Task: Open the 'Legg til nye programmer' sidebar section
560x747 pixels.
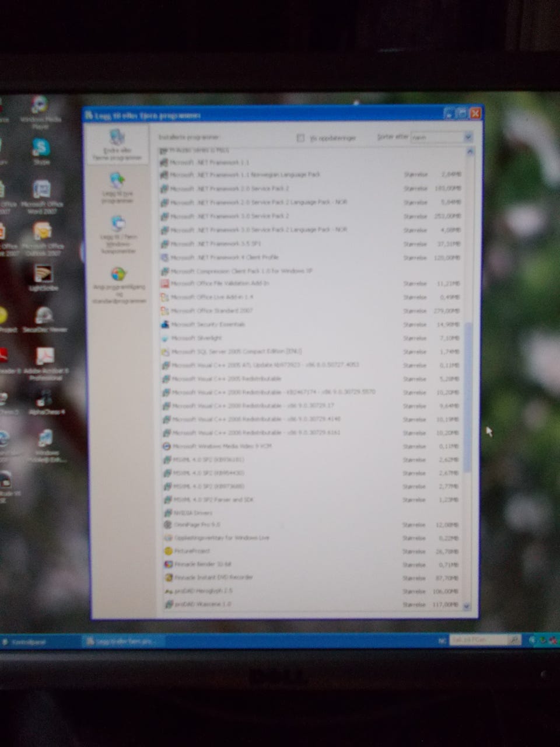Action: point(117,187)
